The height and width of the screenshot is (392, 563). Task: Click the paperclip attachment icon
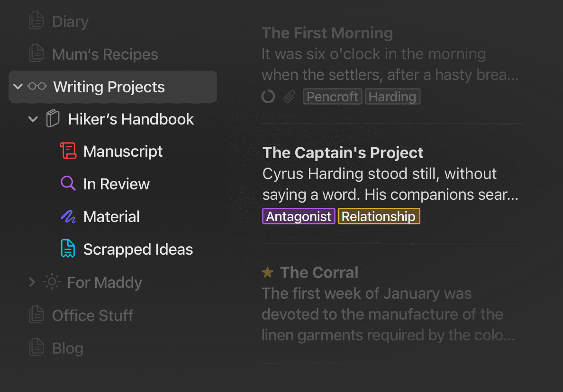click(289, 97)
